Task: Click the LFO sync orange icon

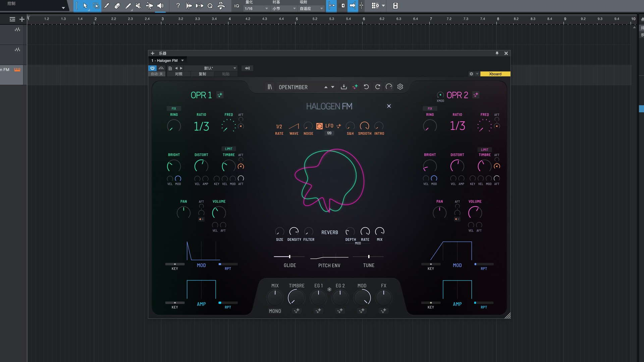Action: coord(319,126)
